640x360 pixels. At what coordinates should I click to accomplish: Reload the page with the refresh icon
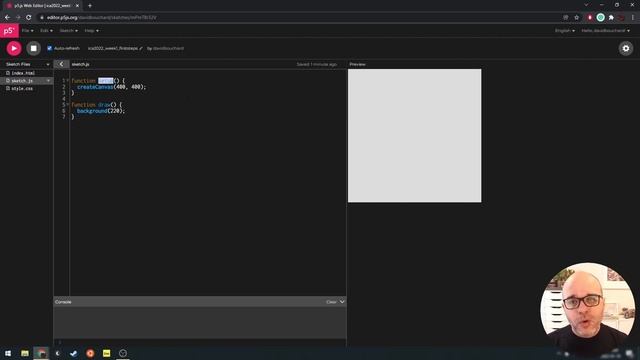click(x=29, y=18)
